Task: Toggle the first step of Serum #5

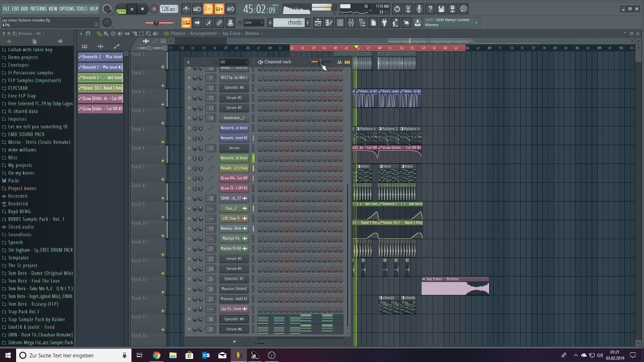Action: 260,108
